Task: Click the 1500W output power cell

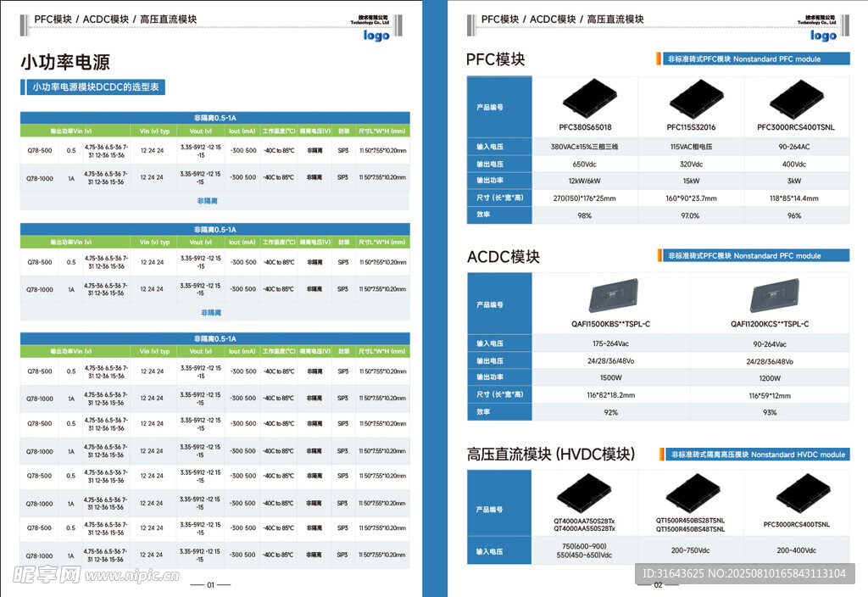Action: pos(610,377)
